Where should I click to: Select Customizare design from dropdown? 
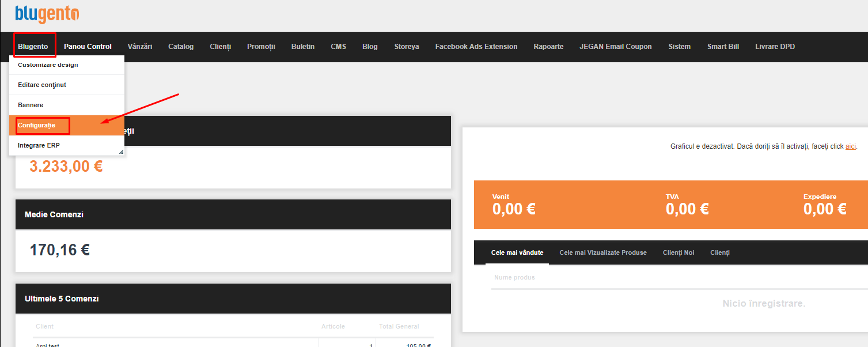[67, 65]
